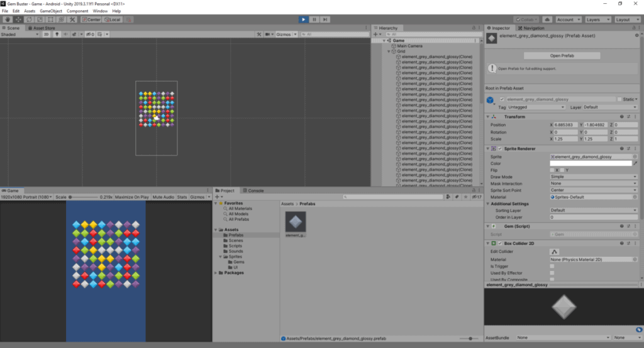Toggle 2D mode in Scene view
The width and height of the screenshot is (644, 348).
[x=46, y=35]
